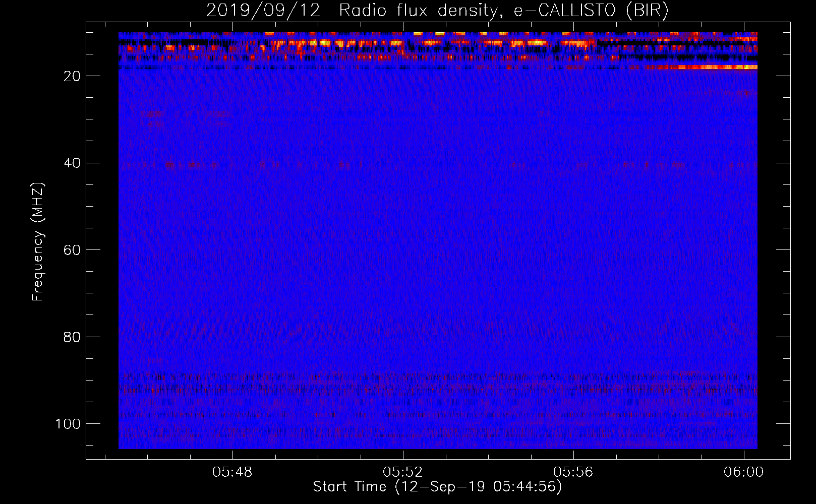
Task: Click the 60 MHz frequency tick label
Action: click(72, 250)
